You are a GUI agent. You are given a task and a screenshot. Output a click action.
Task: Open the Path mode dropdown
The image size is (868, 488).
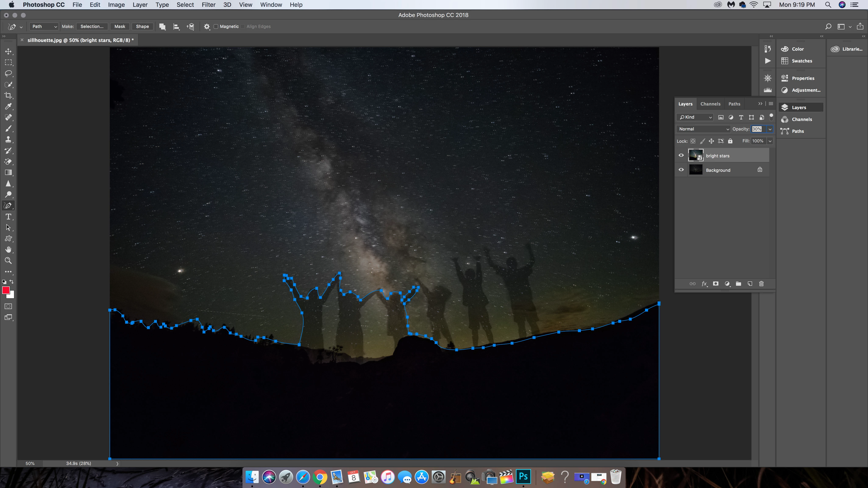click(x=44, y=27)
